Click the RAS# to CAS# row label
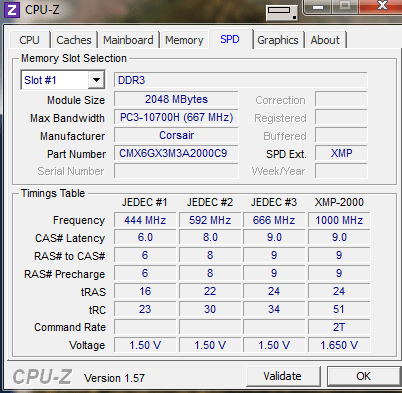Screen dimensions: 402x393 (70, 256)
